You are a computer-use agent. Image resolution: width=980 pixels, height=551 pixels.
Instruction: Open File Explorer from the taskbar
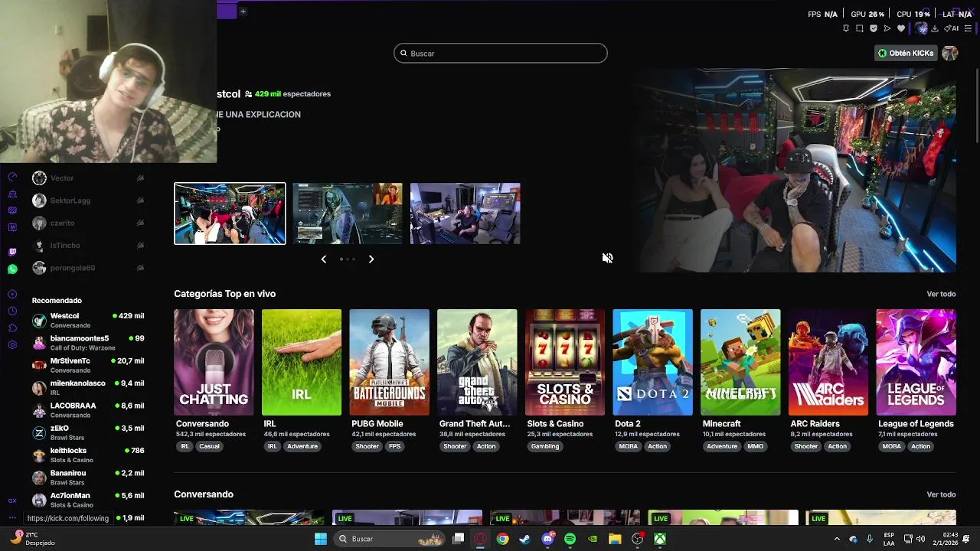coord(615,539)
